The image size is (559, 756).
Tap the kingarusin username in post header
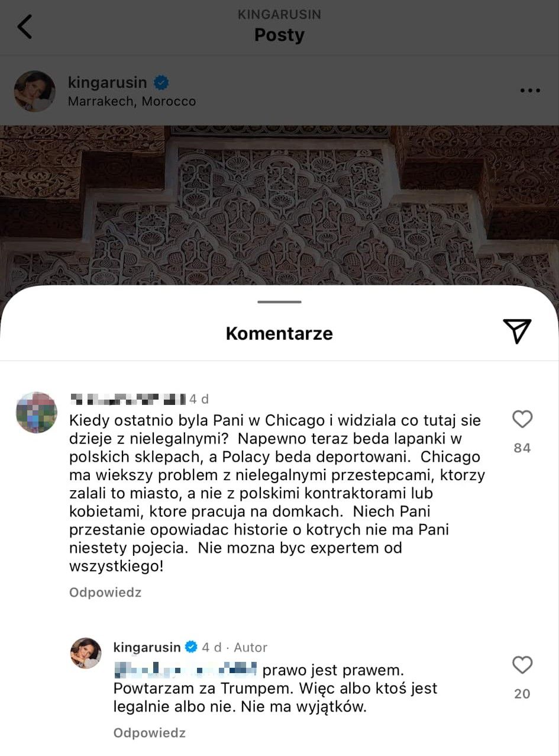(108, 82)
